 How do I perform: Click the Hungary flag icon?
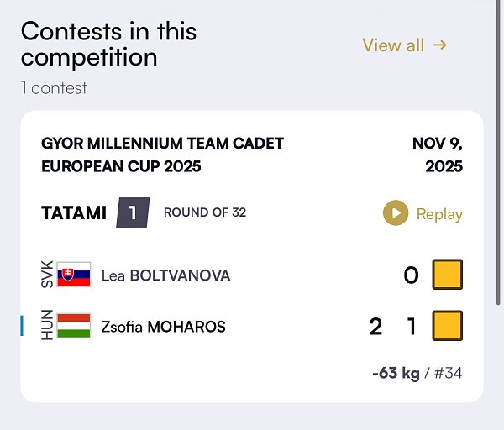tap(74, 326)
